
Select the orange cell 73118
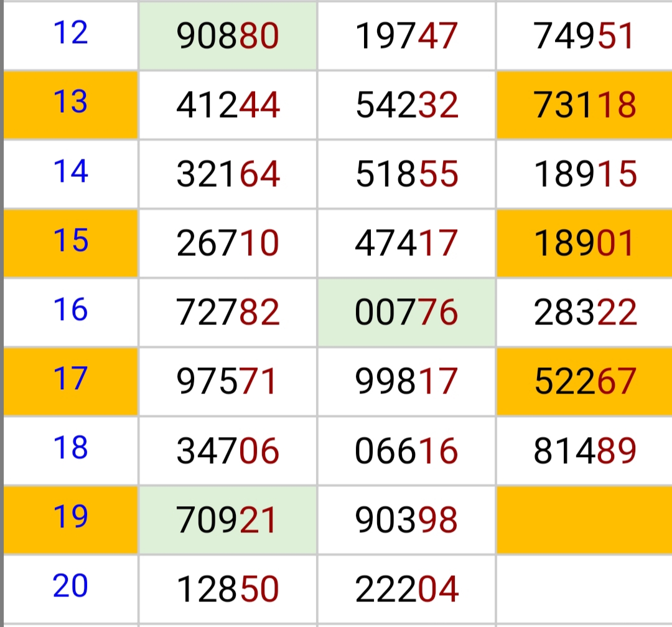(x=584, y=105)
